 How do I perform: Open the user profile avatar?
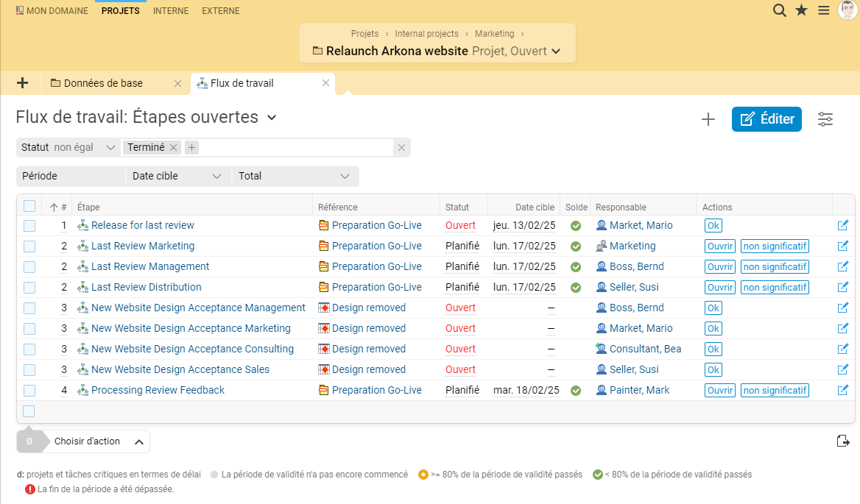coord(848,10)
